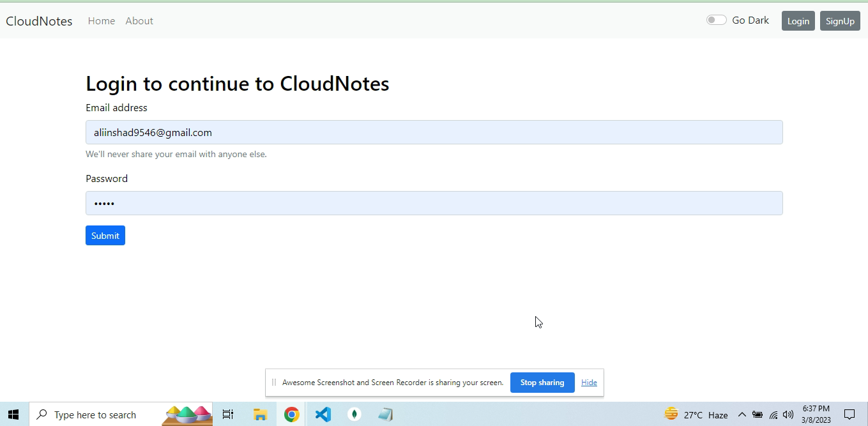
Task: Go to the Home nav item
Action: pyautogui.click(x=102, y=21)
